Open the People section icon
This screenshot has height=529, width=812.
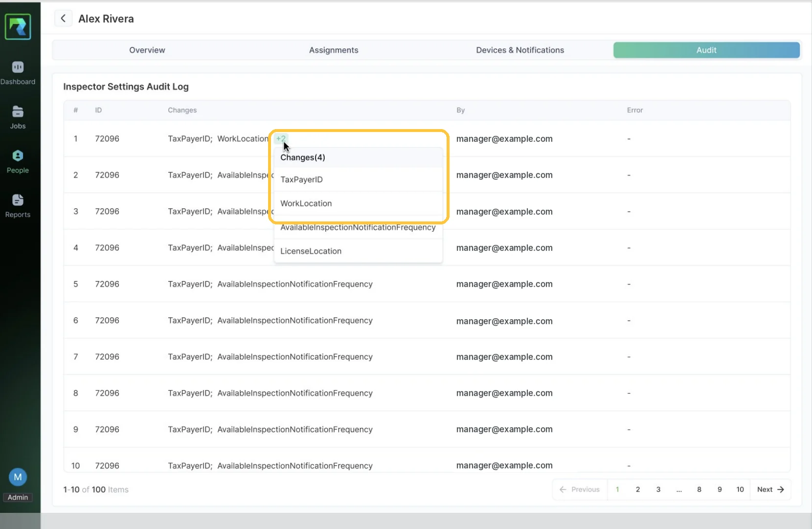pos(18,155)
